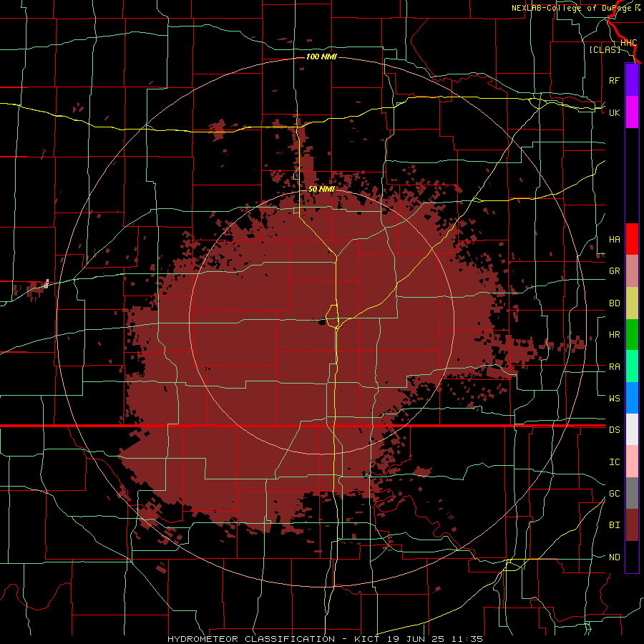Click the HR legend label text

point(615,335)
